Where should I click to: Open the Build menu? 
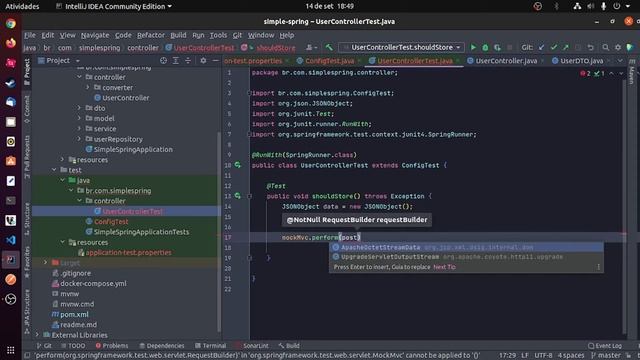pos(178,35)
